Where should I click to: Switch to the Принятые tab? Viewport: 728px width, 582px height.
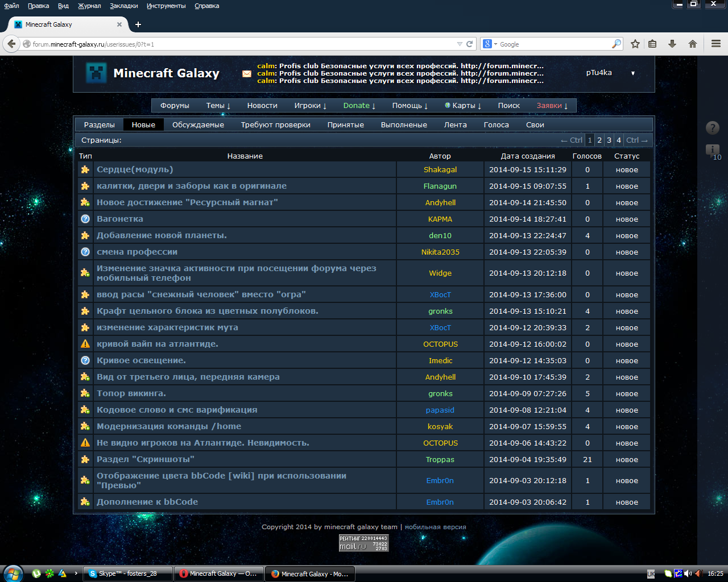[346, 124]
